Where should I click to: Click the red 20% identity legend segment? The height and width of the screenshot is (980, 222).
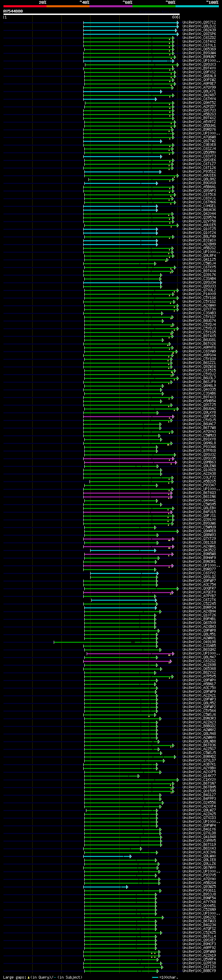click(x=25, y=6)
